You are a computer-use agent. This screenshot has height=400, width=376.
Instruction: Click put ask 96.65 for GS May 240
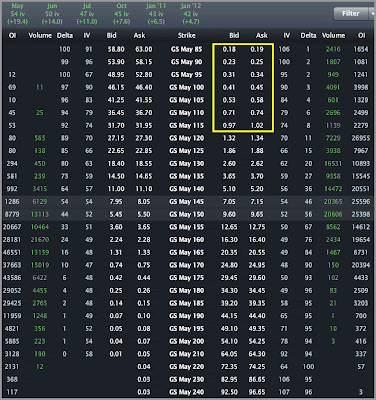[x=257, y=392]
